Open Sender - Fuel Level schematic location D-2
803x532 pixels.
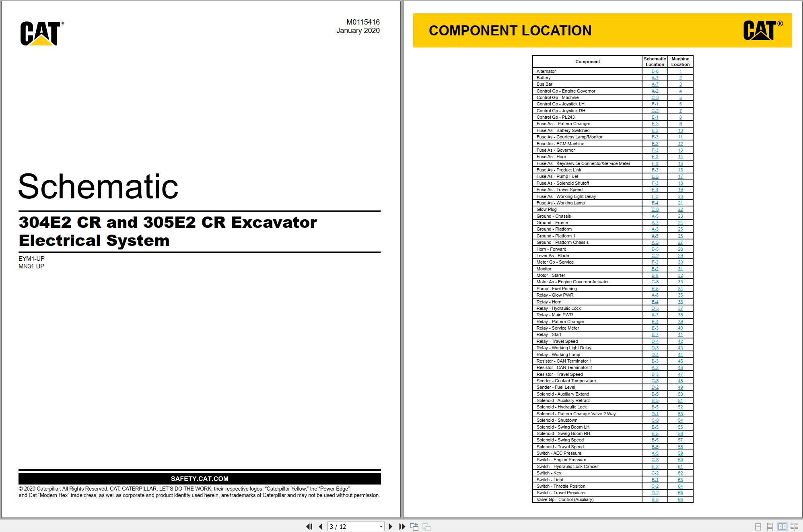click(655, 387)
